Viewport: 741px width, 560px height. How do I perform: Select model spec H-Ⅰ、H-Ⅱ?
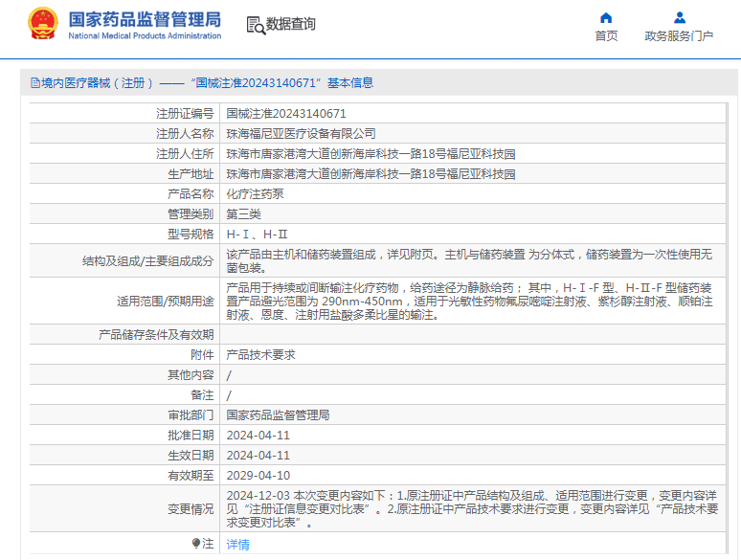[x=257, y=235]
